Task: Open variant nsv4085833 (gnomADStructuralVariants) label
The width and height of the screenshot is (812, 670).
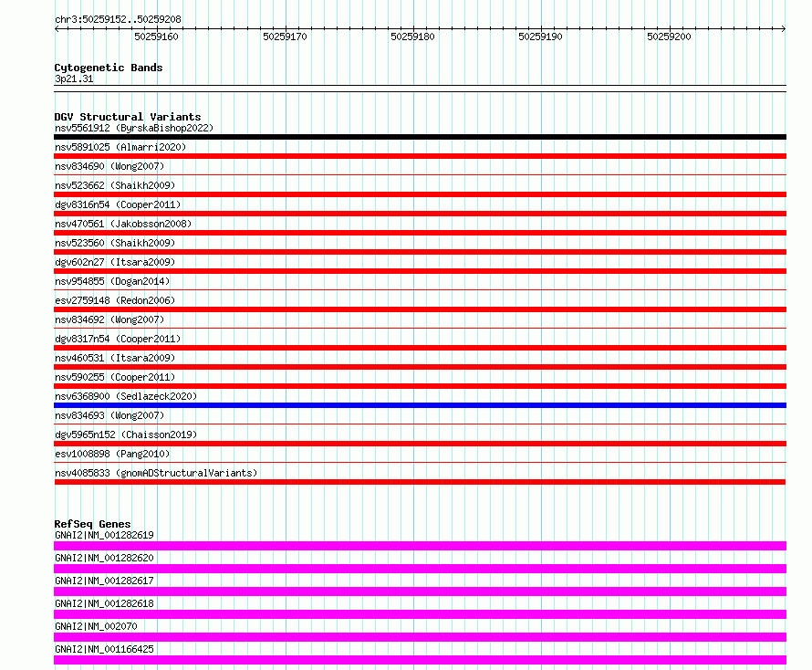Action: pos(156,473)
